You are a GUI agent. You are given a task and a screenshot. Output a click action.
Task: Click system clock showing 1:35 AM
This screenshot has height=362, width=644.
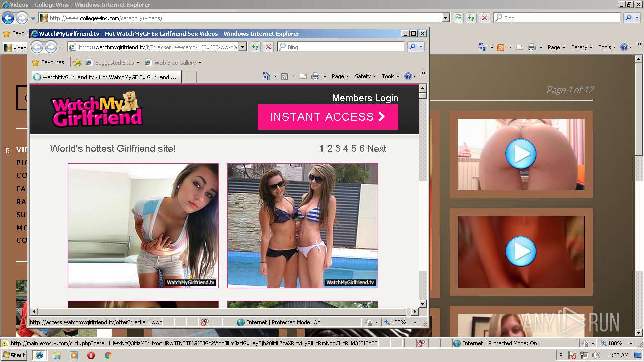click(618, 355)
